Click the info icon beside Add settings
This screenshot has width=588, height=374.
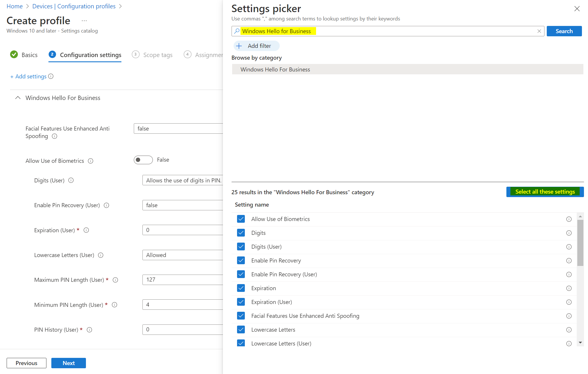pyautogui.click(x=51, y=76)
